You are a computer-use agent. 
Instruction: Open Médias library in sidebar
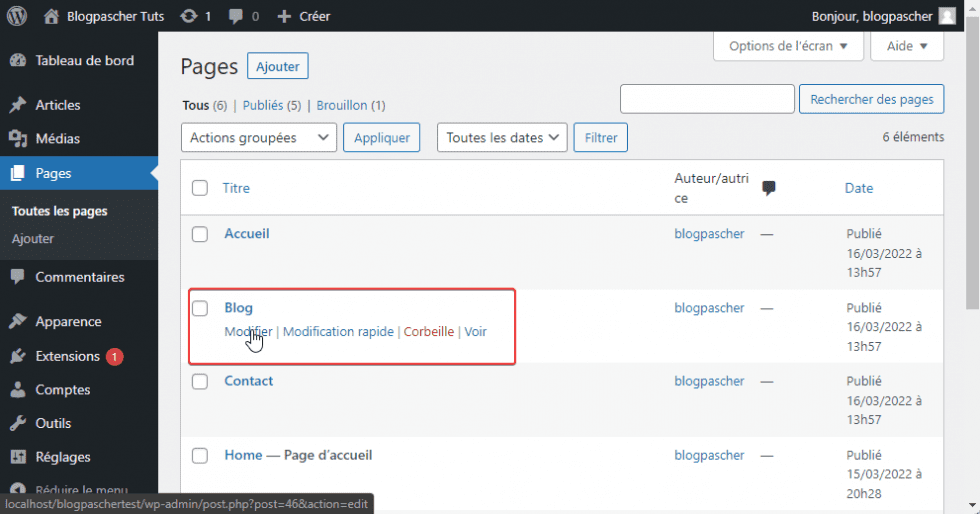(57, 139)
